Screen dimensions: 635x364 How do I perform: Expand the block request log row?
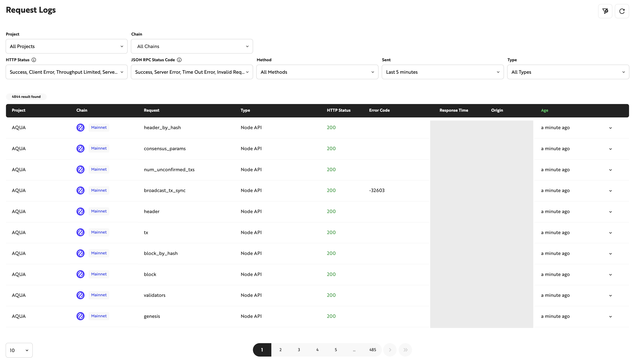coord(610,275)
